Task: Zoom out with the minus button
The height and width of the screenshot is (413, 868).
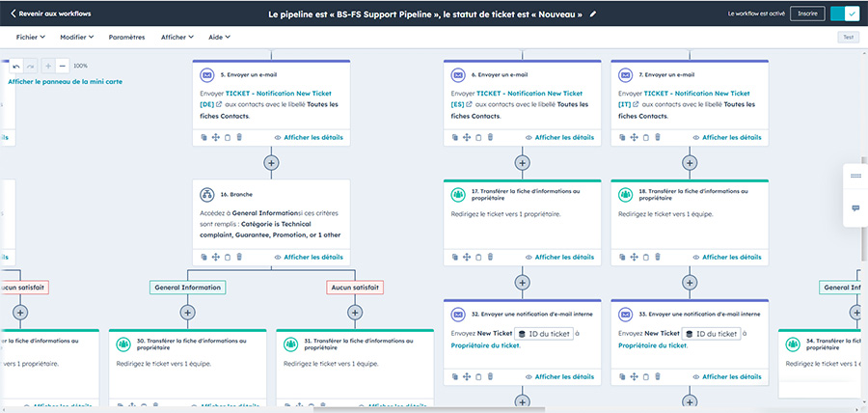Action: (63, 67)
